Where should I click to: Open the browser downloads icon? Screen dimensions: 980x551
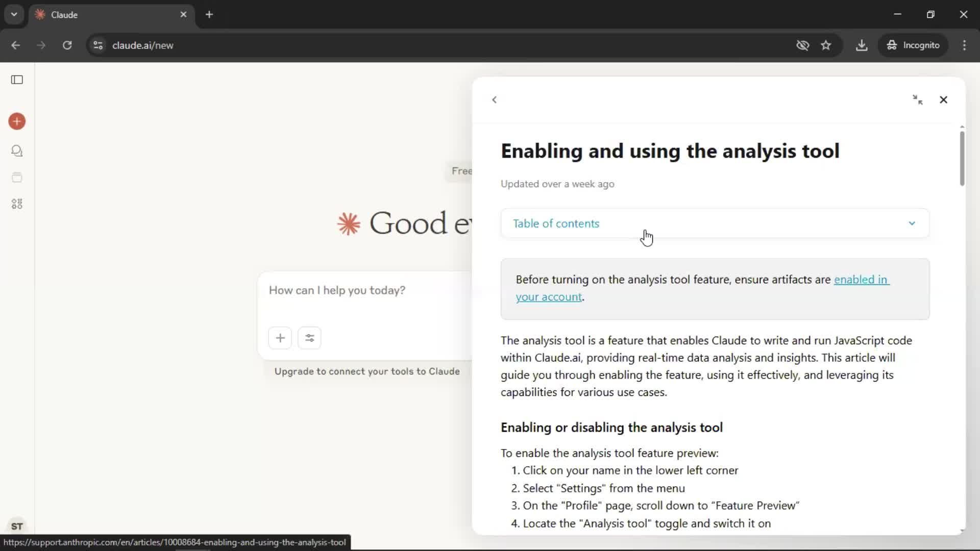tap(862, 45)
